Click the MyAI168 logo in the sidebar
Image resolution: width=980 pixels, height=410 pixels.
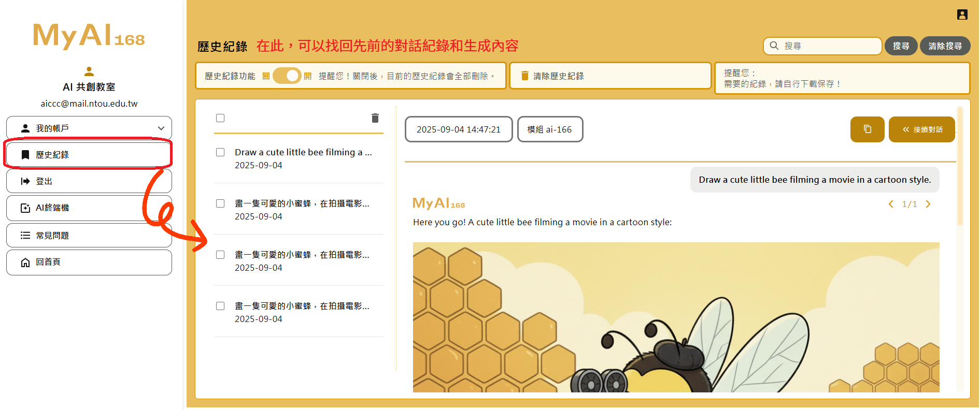pyautogui.click(x=89, y=36)
